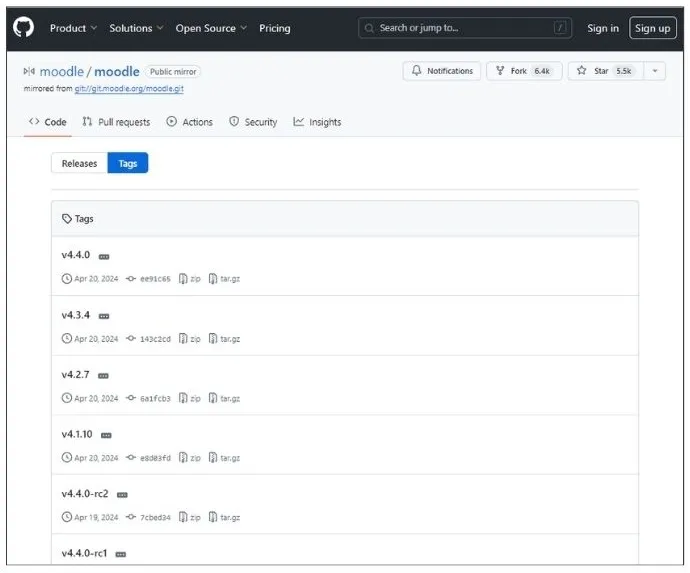Click the Notifications bell icon
This screenshot has height=573, width=690.
(417, 71)
